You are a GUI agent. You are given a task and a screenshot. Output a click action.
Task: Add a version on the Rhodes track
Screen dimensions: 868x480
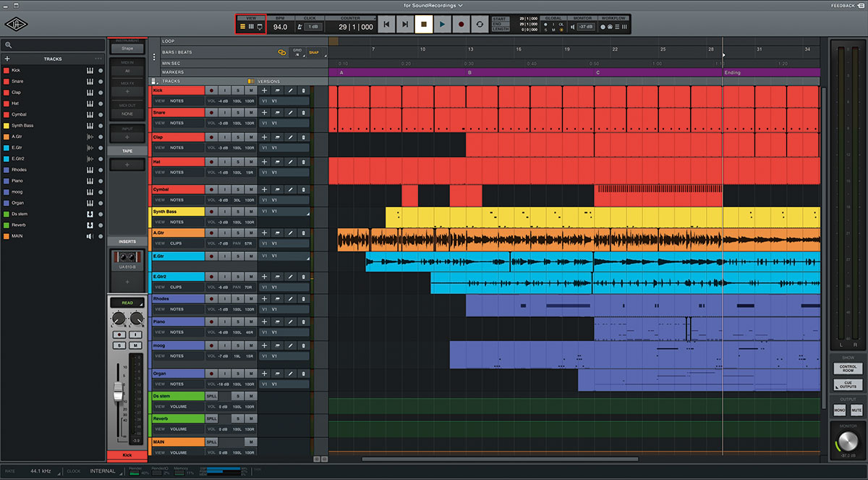click(x=265, y=299)
